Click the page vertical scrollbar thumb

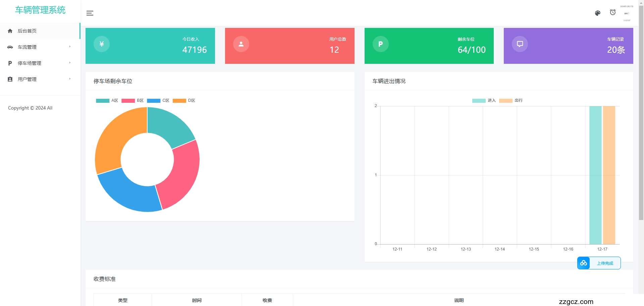(x=641, y=111)
